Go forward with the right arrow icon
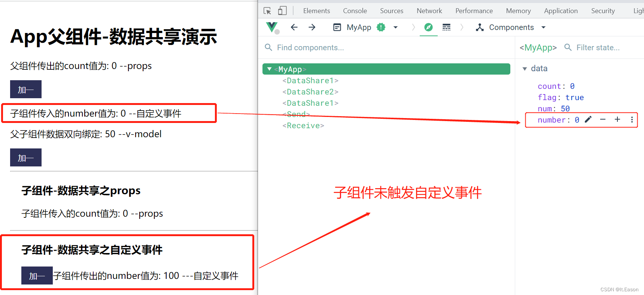The width and height of the screenshot is (644, 295). click(312, 27)
